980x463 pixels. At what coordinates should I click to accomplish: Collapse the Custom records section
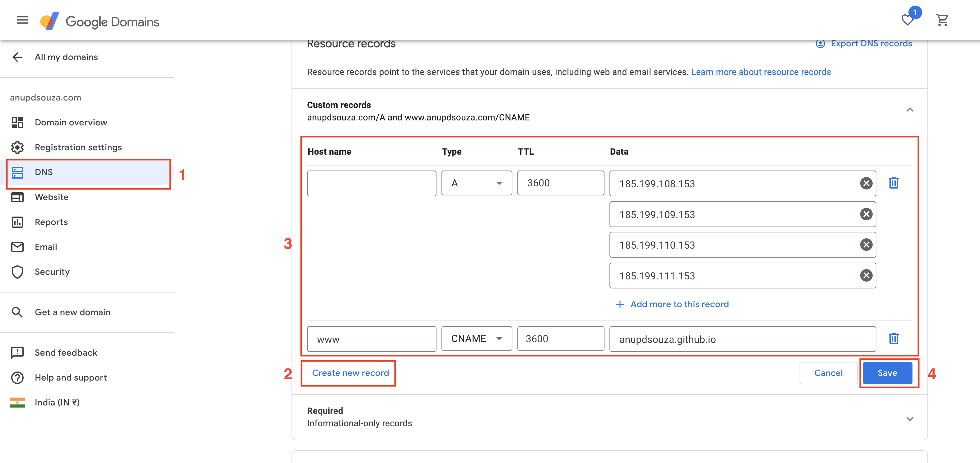910,110
